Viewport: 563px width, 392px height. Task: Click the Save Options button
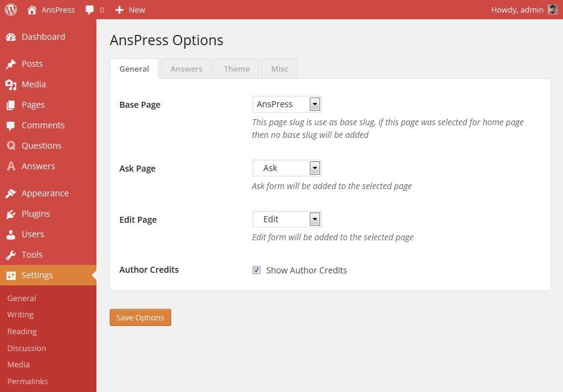tap(140, 317)
